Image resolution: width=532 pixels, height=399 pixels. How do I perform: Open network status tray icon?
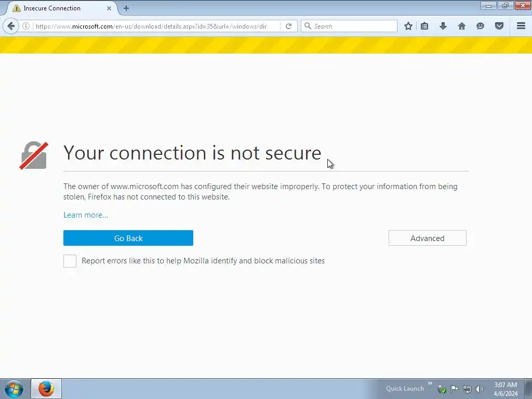point(467,389)
